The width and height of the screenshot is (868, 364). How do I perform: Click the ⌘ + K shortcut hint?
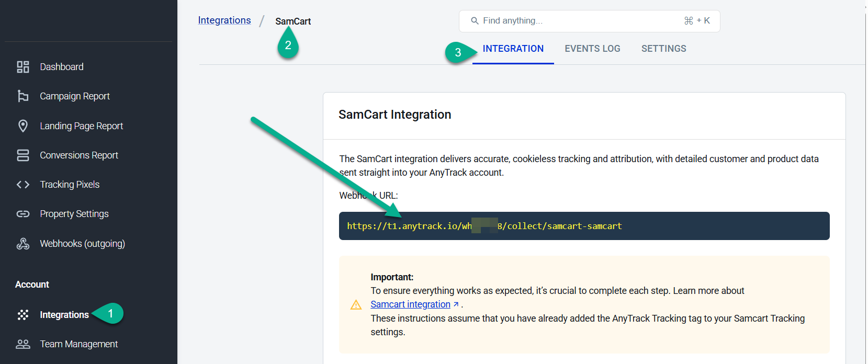tap(697, 21)
